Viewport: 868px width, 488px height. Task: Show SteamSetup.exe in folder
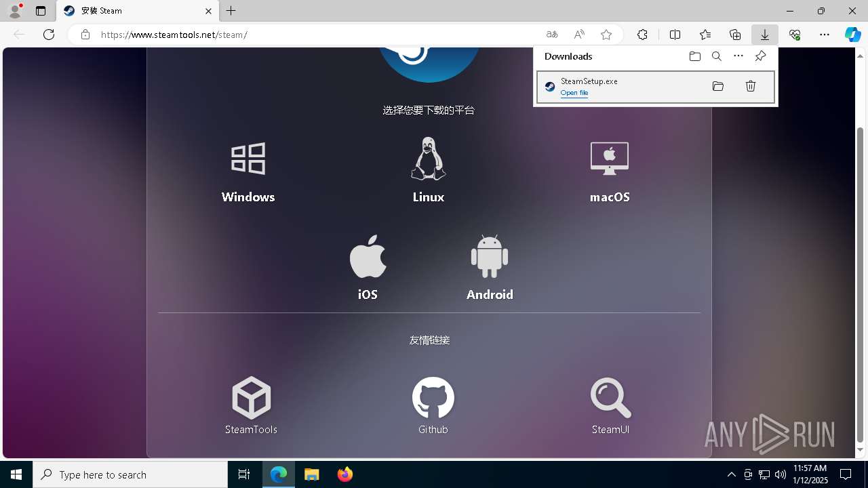[718, 86]
